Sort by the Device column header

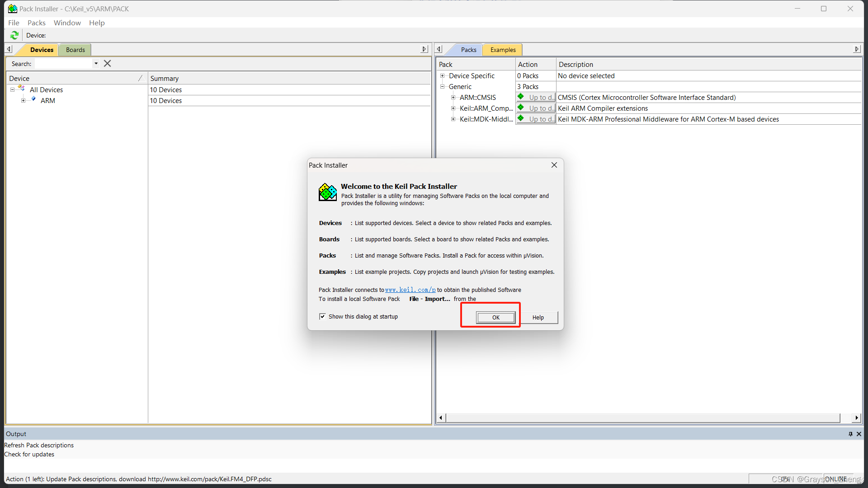pyautogui.click(x=77, y=78)
